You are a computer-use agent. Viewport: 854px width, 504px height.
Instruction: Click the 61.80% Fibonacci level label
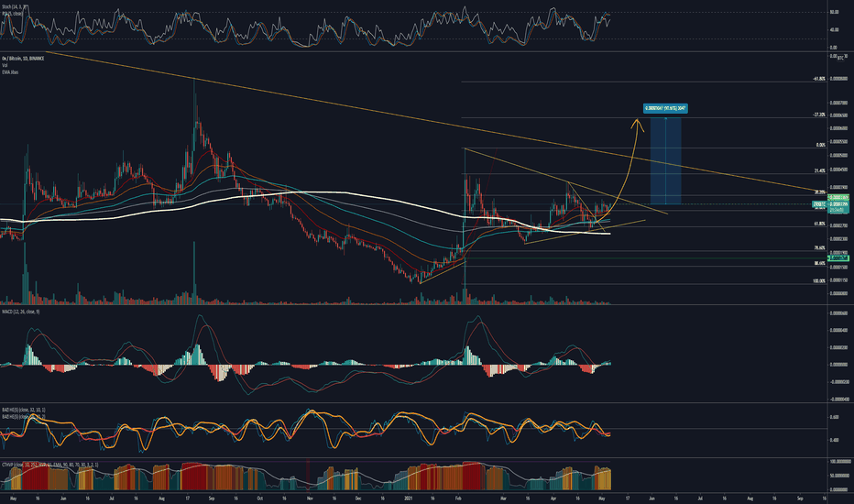coord(820,224)
